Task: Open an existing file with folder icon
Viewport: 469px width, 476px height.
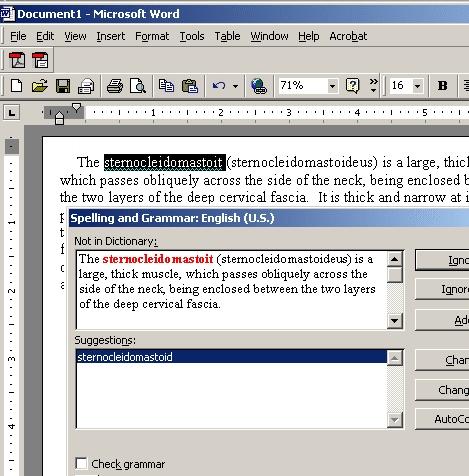Action: [x=39, y=86]
